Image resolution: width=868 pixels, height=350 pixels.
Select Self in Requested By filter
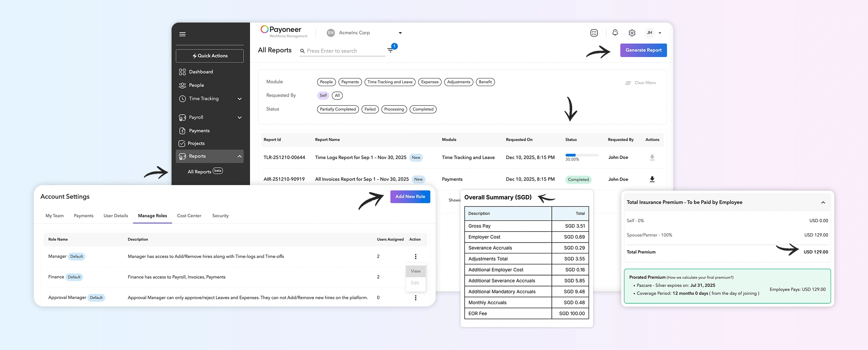coord(323,96)
